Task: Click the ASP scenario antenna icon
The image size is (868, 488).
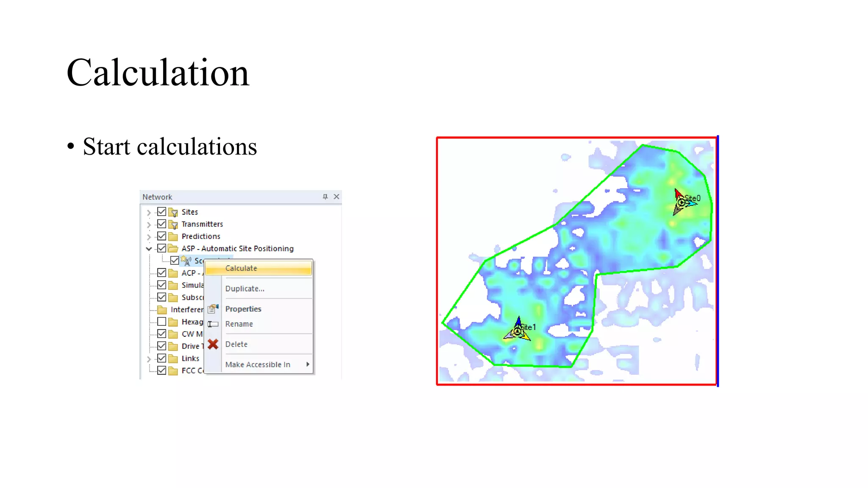Action: click(186, 261)
